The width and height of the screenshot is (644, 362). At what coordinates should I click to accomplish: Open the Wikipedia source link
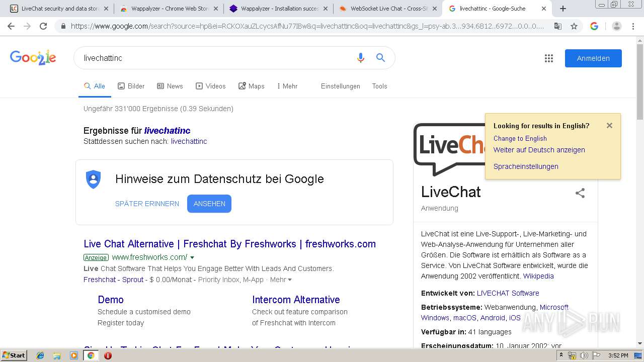[538, 276]
